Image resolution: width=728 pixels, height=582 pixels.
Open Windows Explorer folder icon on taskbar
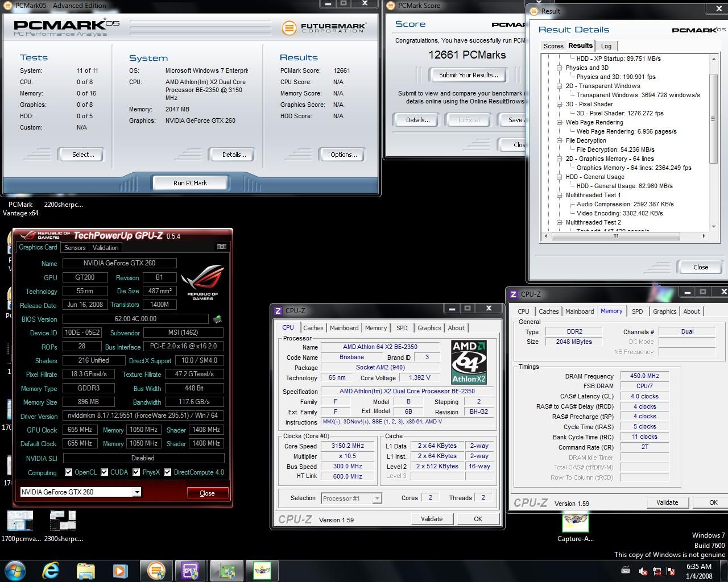tap(85, 570)
